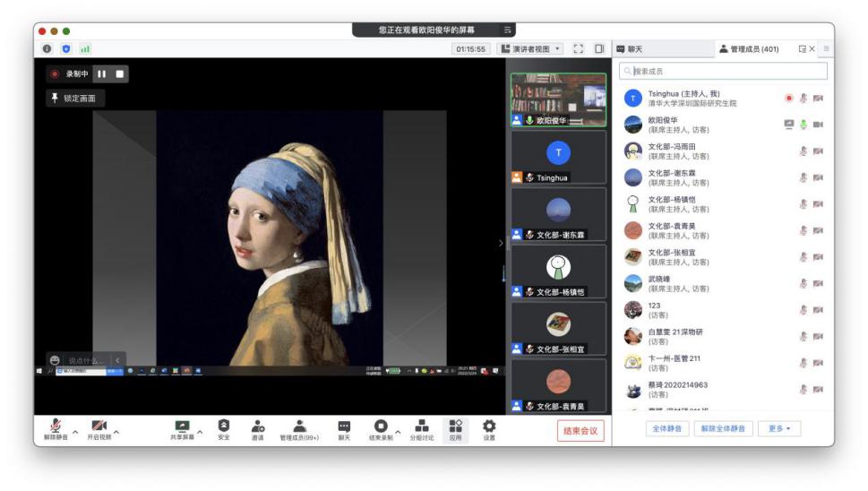This screenshot has height=491, width=868.
Task: Open the 安全 security menu
Action: coord(224,429)
